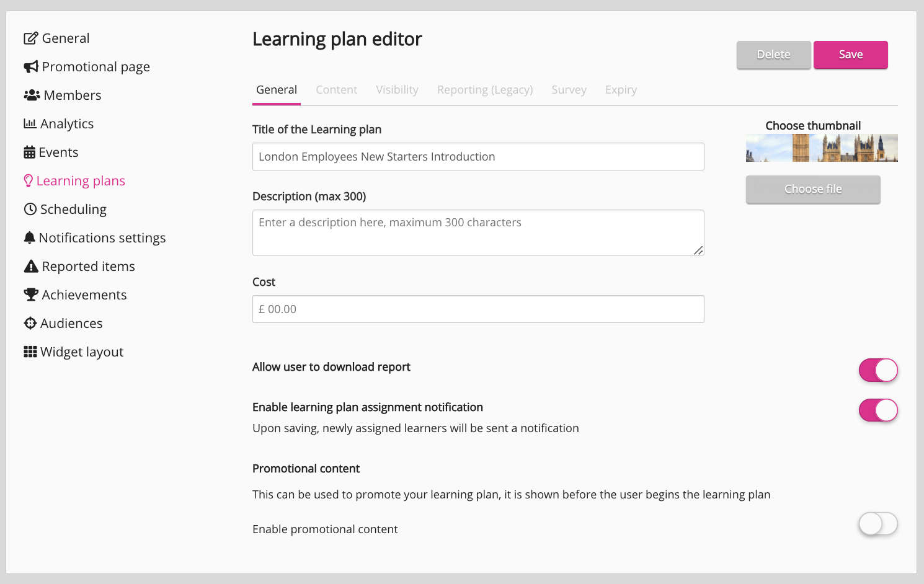Click the Widget layout grid icon
The width and height of the screenshot is (924, 584).
point(30,352)
